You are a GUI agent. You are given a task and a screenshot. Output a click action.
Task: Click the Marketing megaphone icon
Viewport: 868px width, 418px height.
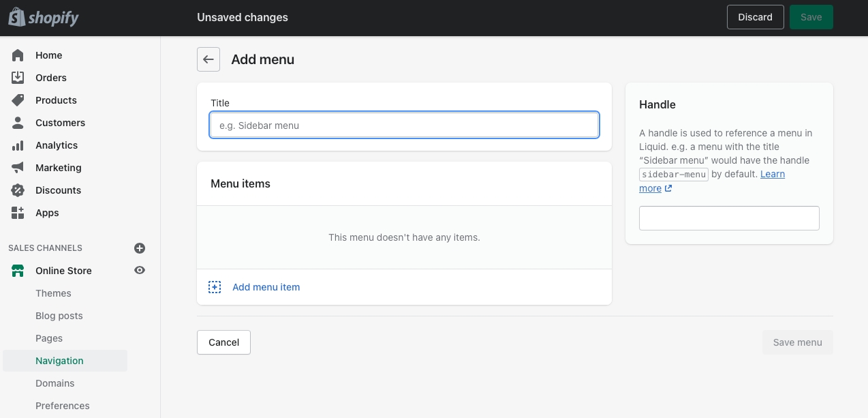(x=18, y=168)
